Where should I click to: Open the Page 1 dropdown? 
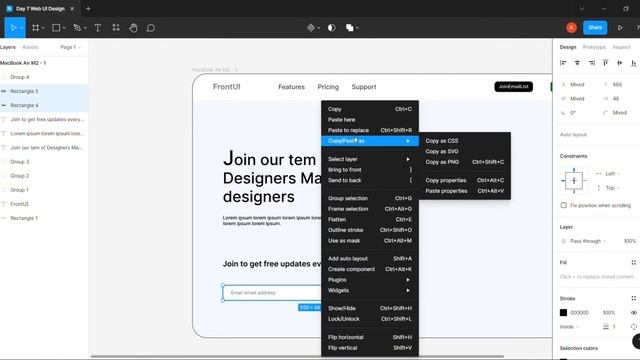tap(70, 47)
